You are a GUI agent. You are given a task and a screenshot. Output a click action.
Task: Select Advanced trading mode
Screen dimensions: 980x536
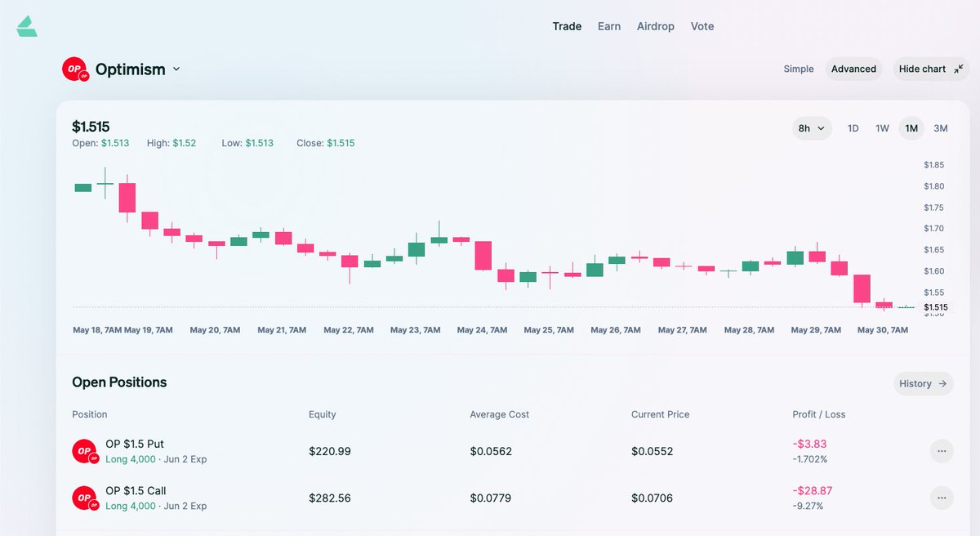click(853, 69)
